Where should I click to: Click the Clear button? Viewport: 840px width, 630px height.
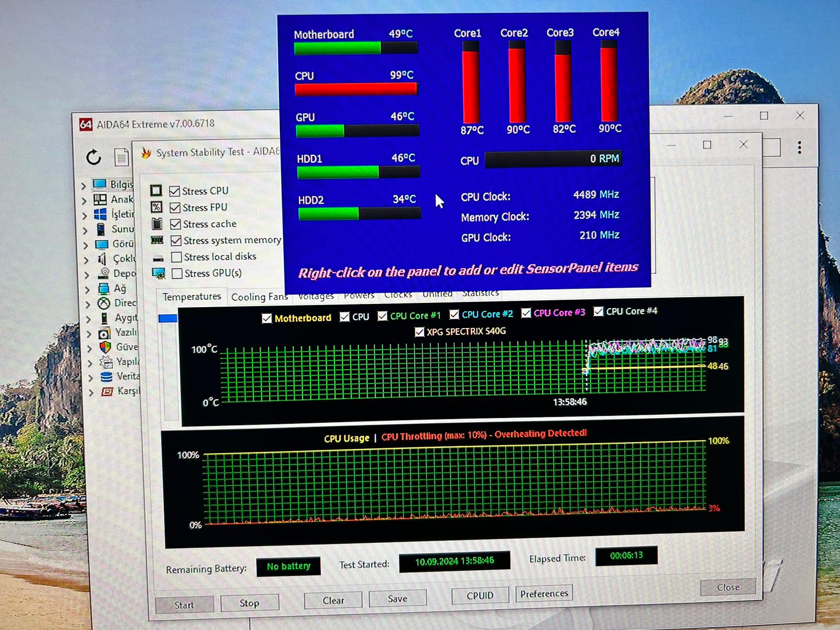333,600
